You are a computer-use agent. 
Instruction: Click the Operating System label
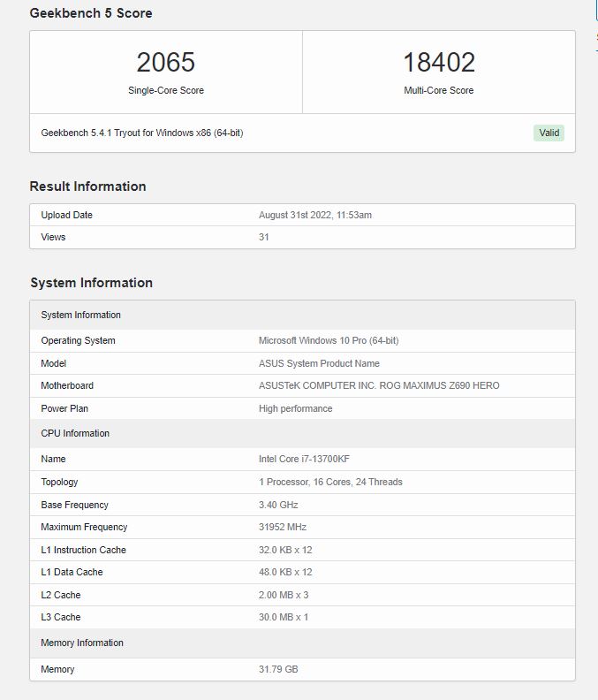pos(78,340)
